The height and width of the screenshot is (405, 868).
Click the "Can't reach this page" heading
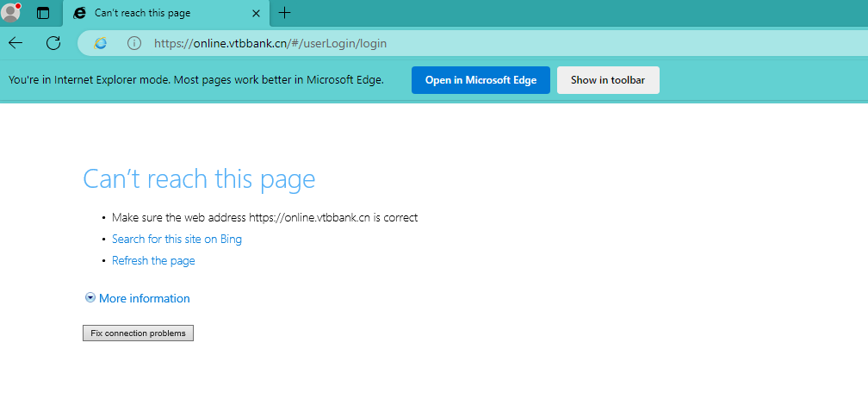199,178
